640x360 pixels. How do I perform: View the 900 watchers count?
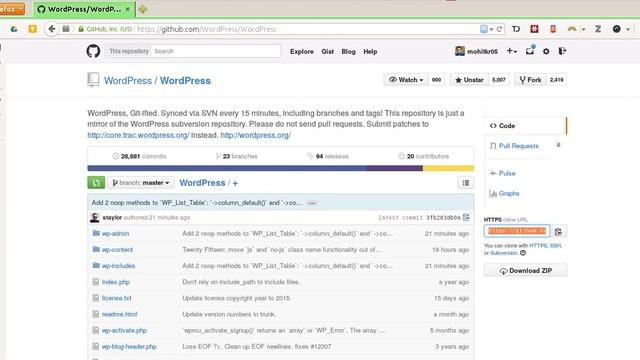436,80
